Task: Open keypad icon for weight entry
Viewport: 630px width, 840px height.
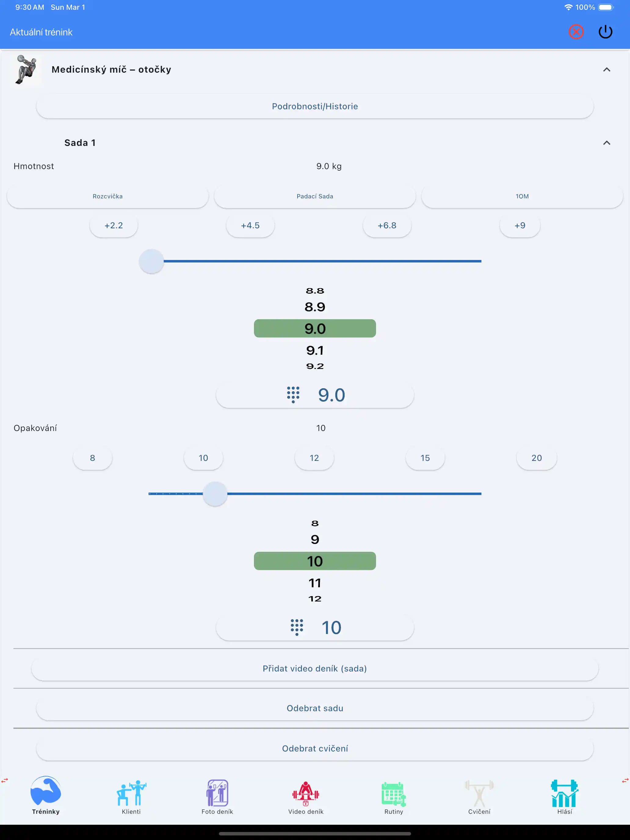Action: click(293, 395)
